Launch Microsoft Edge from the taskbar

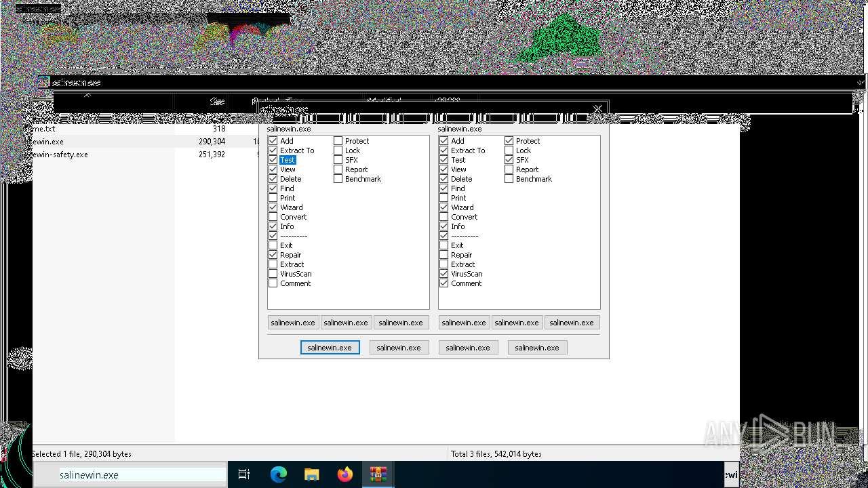278,475
